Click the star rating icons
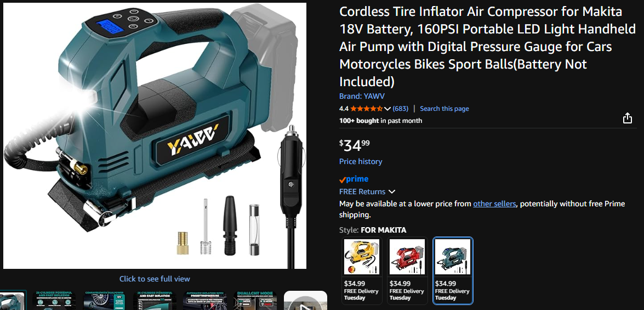This screenshot has width=644, height=310. click(x=366, y=109)
